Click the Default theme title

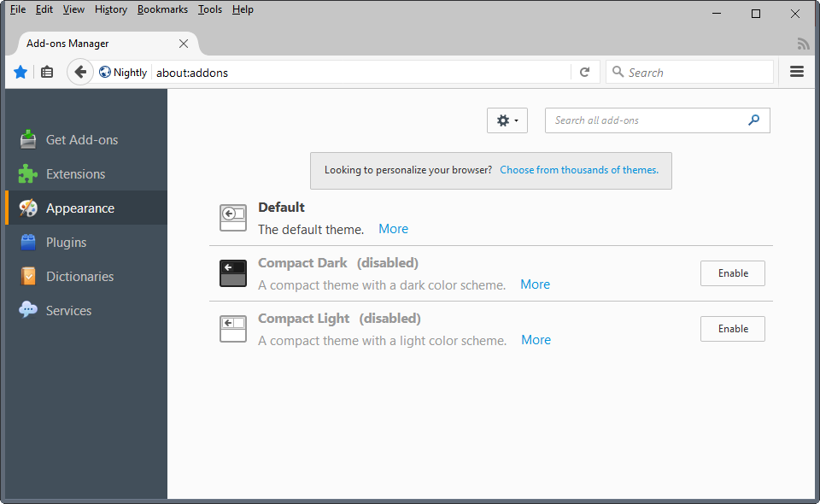pos(281,207)
